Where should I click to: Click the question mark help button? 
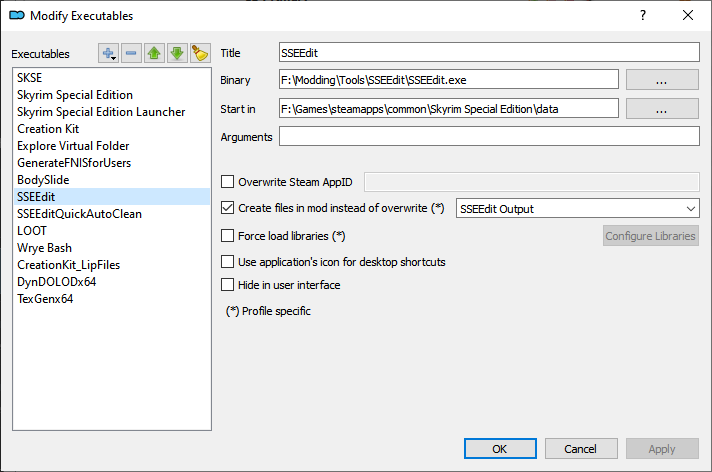(x=642, y=15)
